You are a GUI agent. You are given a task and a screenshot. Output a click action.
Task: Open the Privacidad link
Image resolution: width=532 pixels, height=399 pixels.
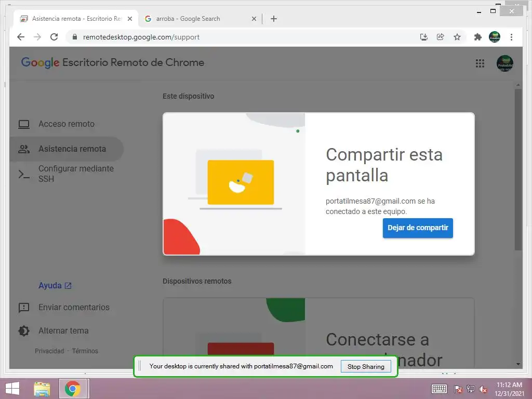pyautogui.click(x=49, y=351)
